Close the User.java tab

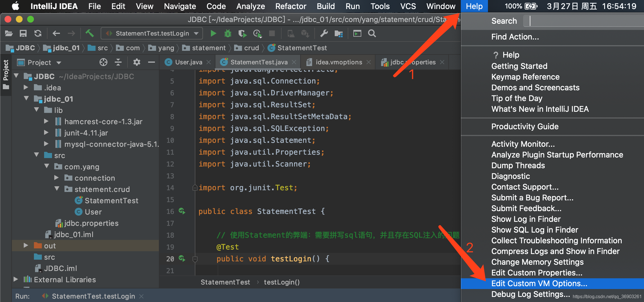(209, 62)
